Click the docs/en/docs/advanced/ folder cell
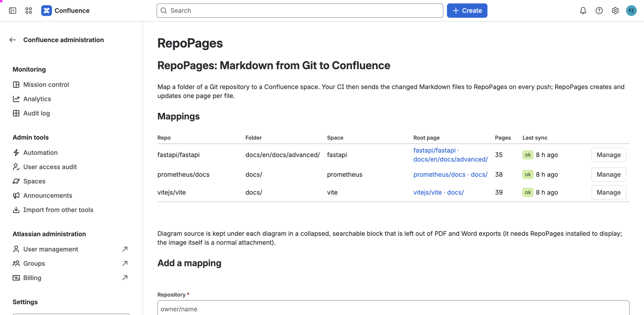The width and height of the screenshot is (644, 315). tap(282, 155)
